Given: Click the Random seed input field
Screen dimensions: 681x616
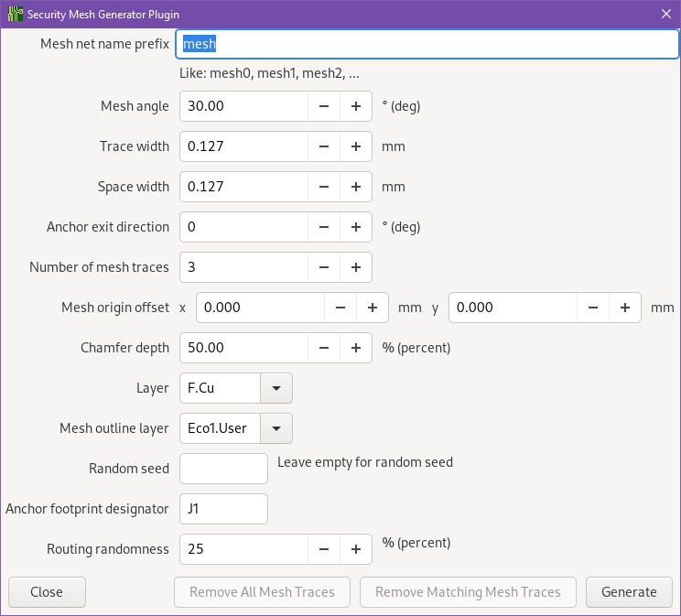Looking at the screenshot, I should click(x=223, y=469).
